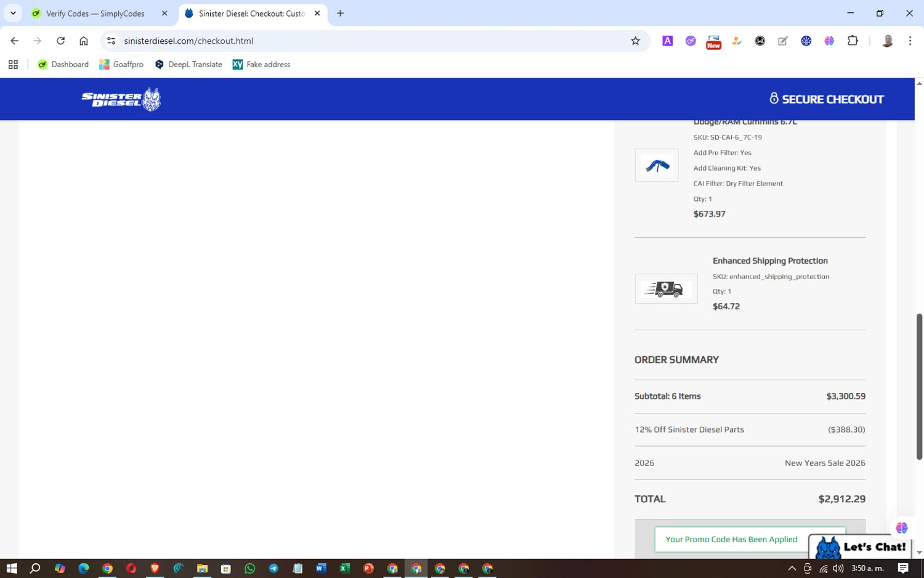
Task: Select the Sinister Diesel Checkout tab
Action: click(x=253, y=14)
